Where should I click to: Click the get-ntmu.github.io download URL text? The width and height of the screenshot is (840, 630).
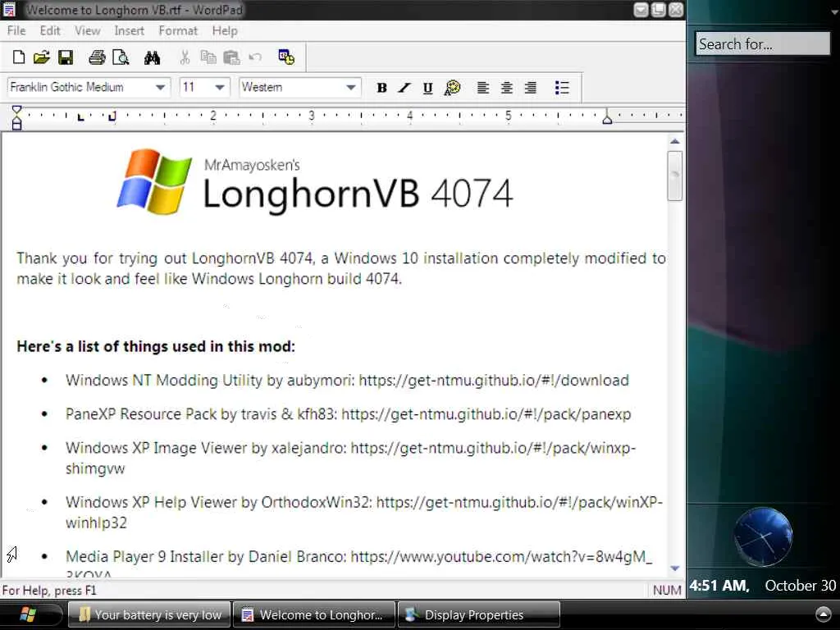click(x=493, y=381)
